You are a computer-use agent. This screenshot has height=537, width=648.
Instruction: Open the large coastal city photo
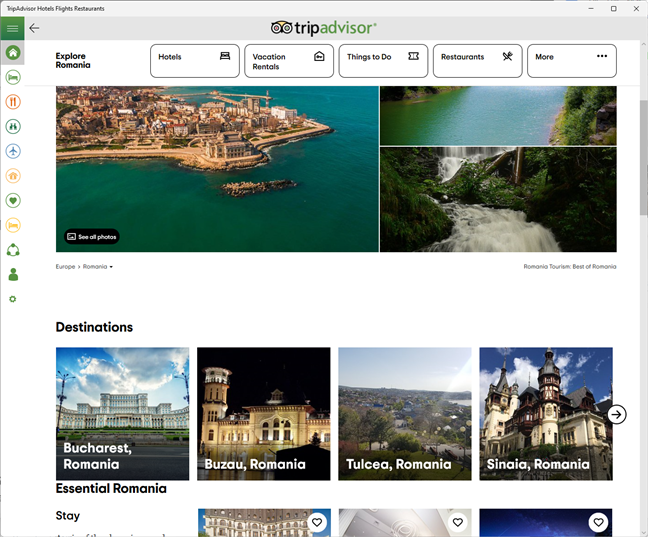(217, 169)
